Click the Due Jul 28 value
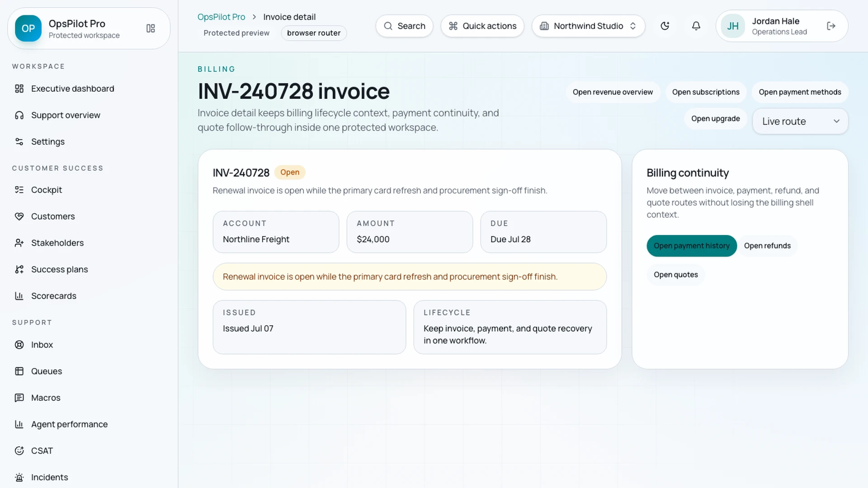Screen dimensions: 868x488 pos(510,239)
